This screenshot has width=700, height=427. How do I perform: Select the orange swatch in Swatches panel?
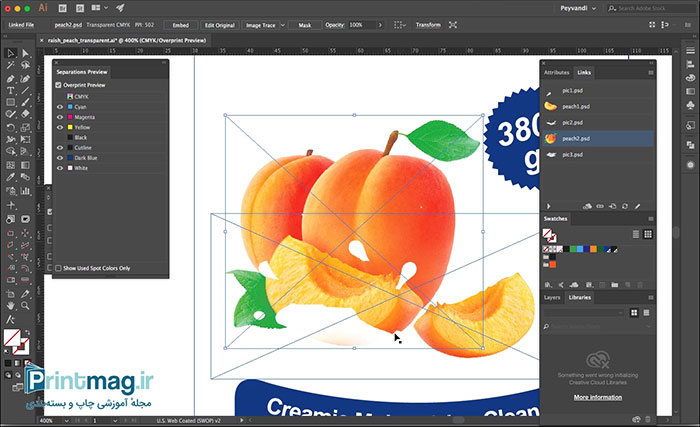(592, 248)
